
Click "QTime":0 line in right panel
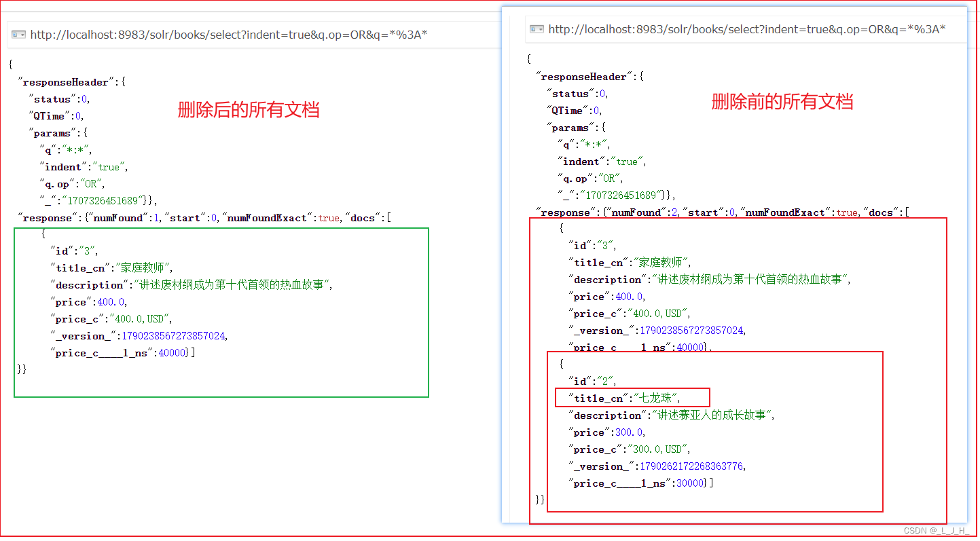coord(575,111)
